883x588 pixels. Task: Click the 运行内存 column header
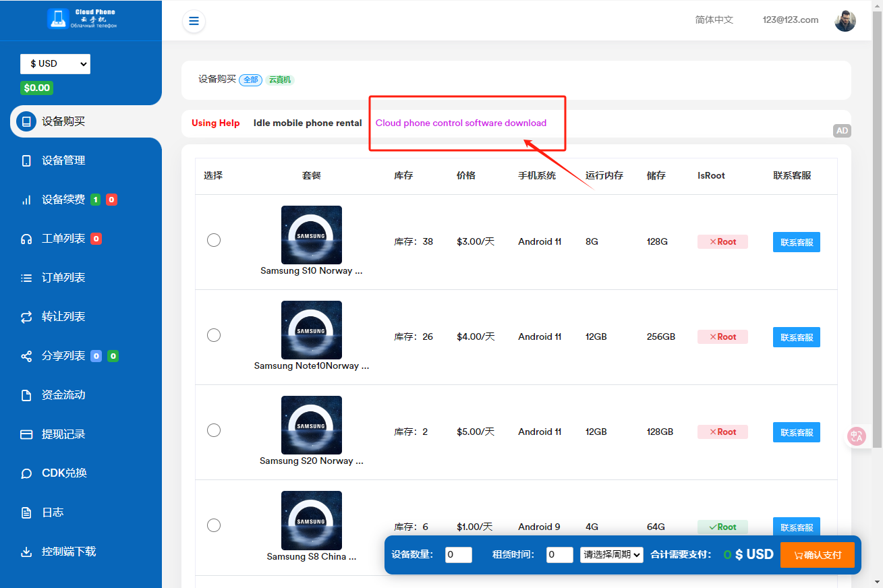pos(604,175)
